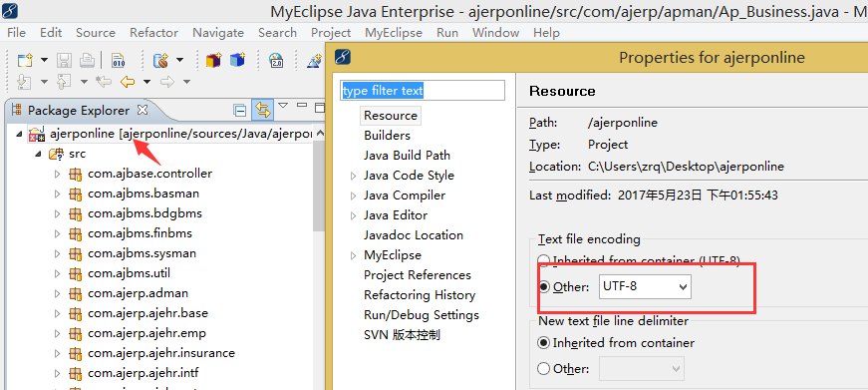
Task: Open the MyEclipse menu
Action: tap(393, 33)
